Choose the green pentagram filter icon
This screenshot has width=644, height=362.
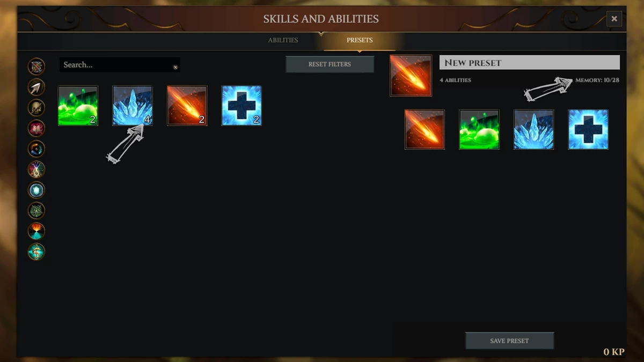click(x=36, y=210)
